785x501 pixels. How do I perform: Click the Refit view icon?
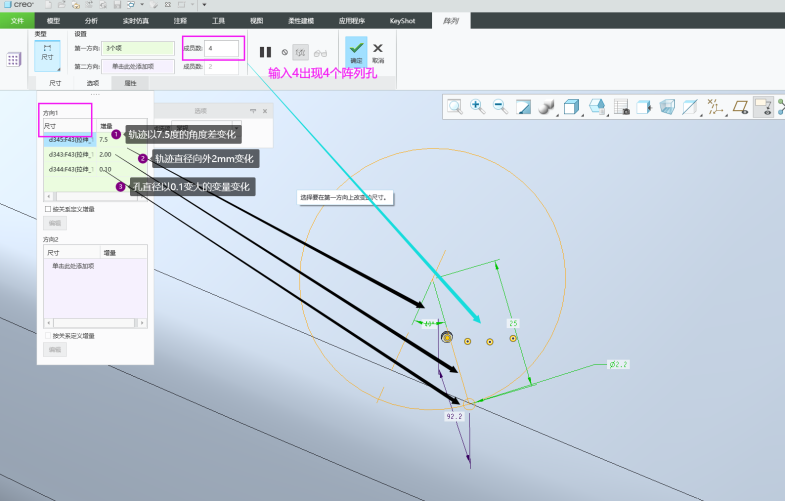pyautogui.click(x=454, y=106)
